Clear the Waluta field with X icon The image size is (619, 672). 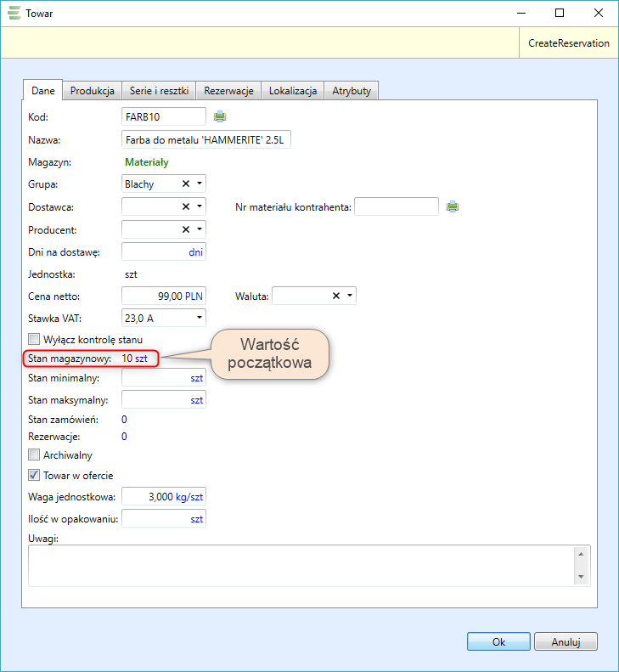tap(336, 296)
